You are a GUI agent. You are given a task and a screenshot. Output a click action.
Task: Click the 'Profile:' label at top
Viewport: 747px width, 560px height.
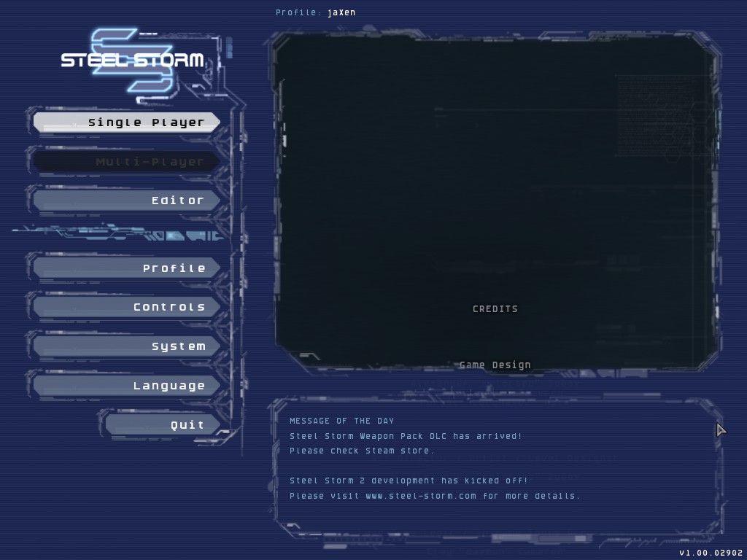298,12
